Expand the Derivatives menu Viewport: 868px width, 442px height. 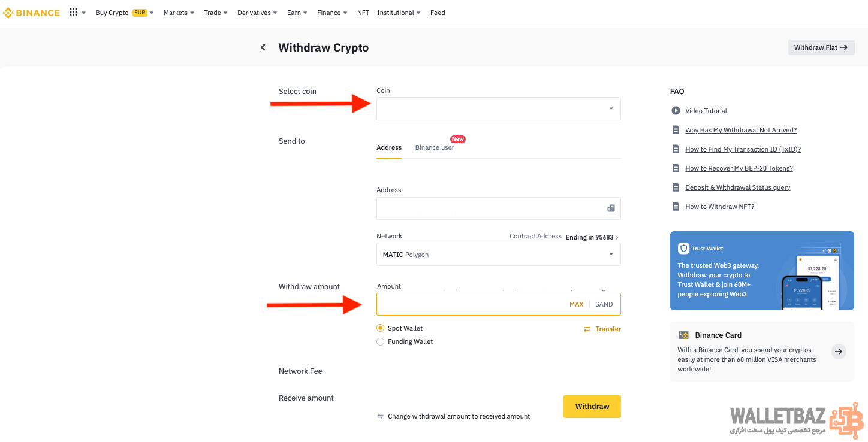257,13
